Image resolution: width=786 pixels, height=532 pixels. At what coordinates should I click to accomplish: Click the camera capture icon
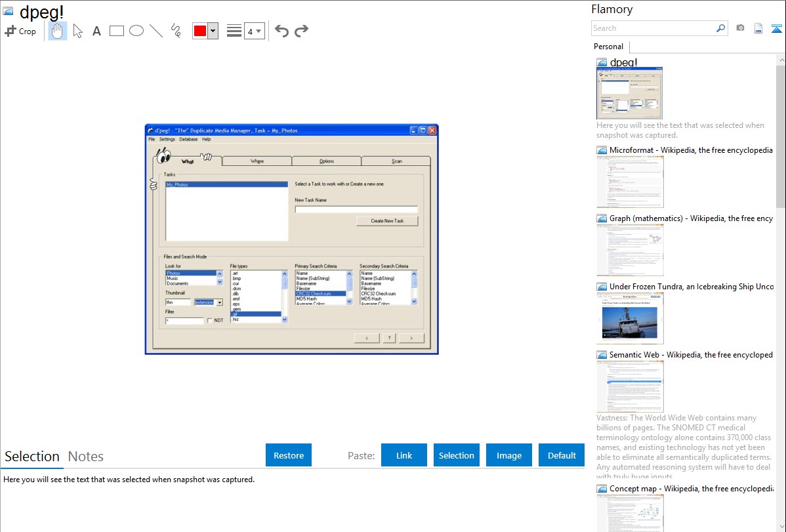click(x=740, y=28)
